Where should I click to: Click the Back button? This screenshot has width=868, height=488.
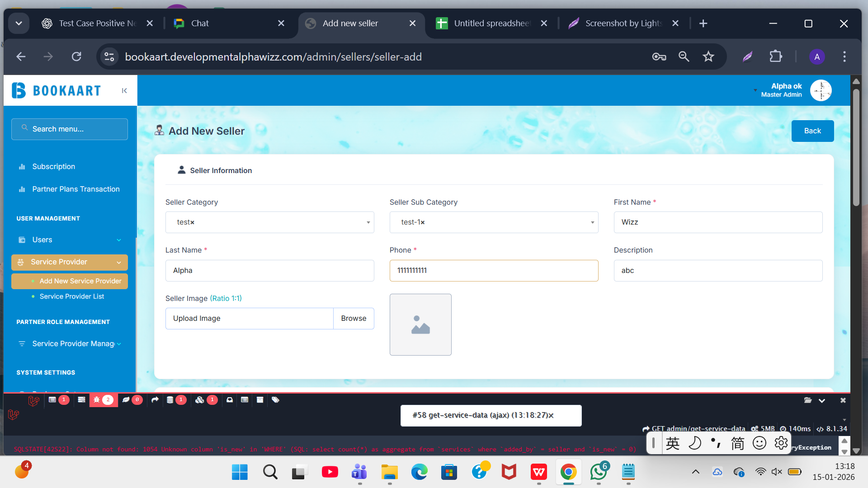coord(812,131)
